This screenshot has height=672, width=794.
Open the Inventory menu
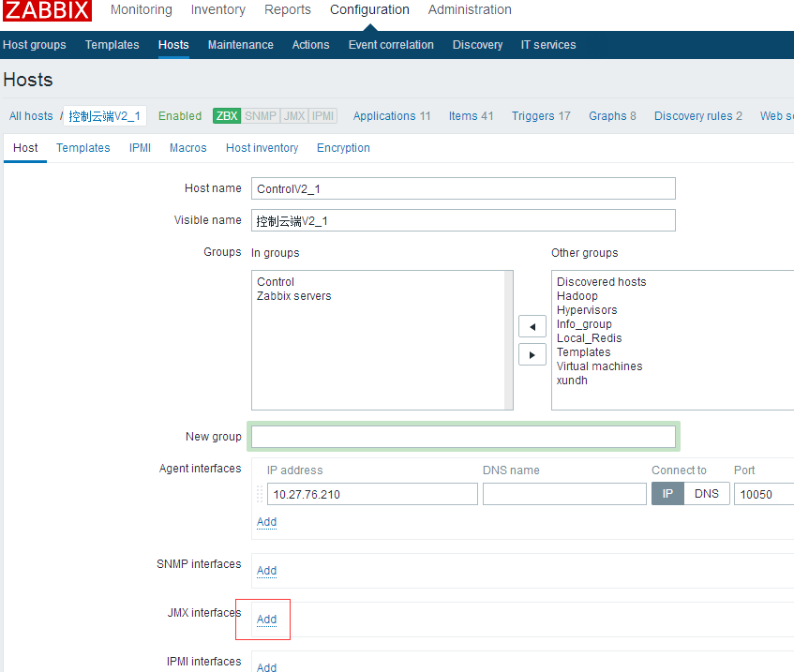click(217, 9)
